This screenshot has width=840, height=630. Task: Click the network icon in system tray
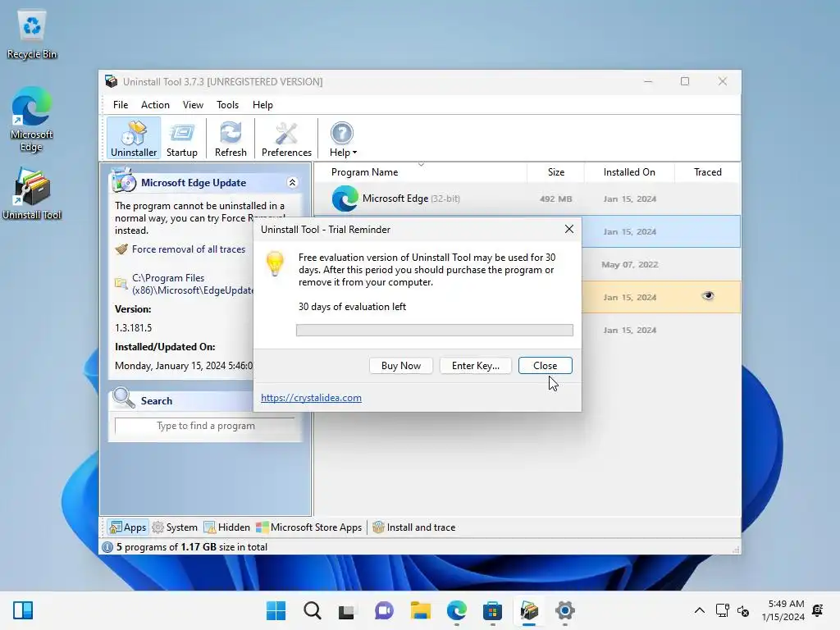coord(722,610)
